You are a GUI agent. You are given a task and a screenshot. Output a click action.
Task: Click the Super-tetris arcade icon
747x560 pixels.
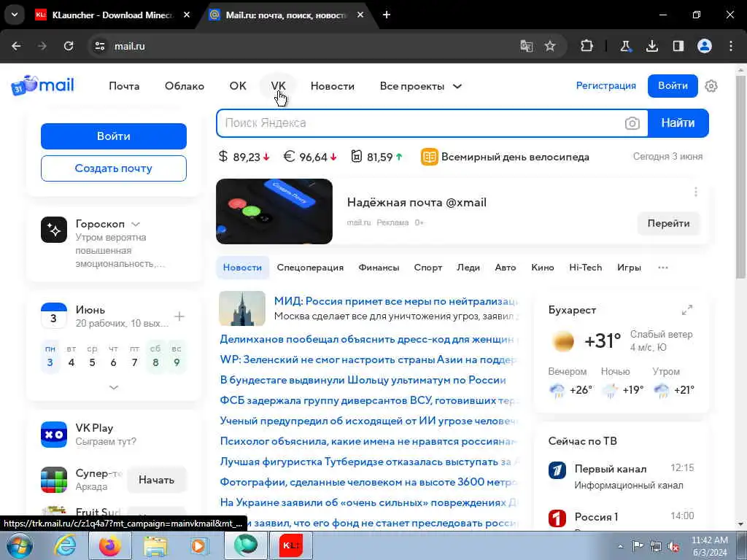point(54,480)
